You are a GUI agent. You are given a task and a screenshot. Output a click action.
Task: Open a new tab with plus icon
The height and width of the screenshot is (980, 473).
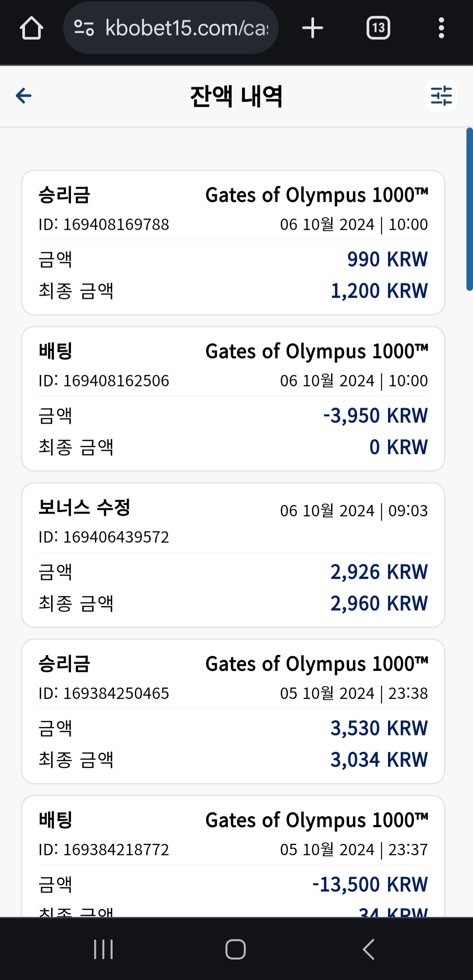click(313, 28)
